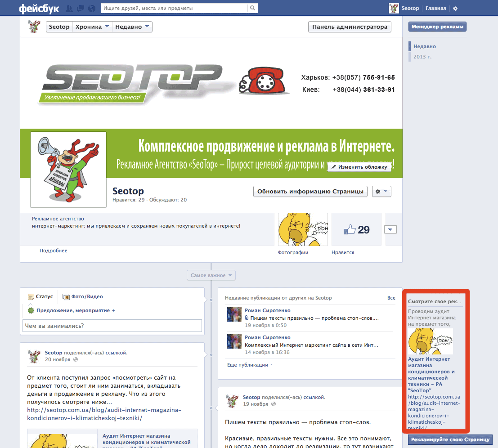The image size is (498, 448).
Task: Click the status text input field
Action: click(x=112, y=326)
